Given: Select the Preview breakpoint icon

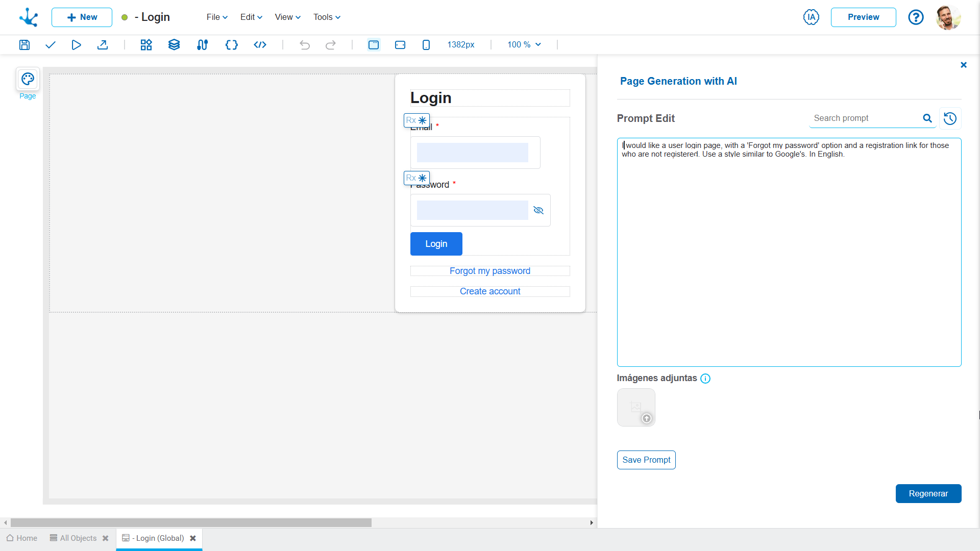Looking at the screenshot, I should pos(374,44).
